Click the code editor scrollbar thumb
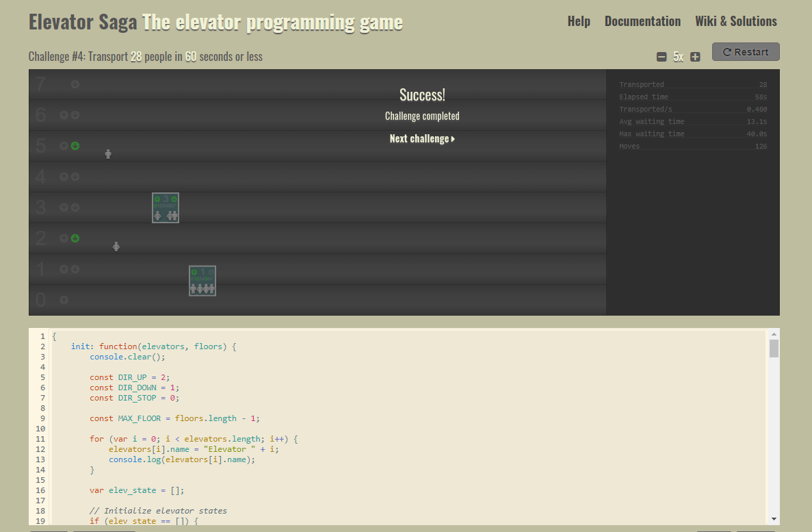The width and height of the screenshot is (812, 532). click(x=774, y=349)
